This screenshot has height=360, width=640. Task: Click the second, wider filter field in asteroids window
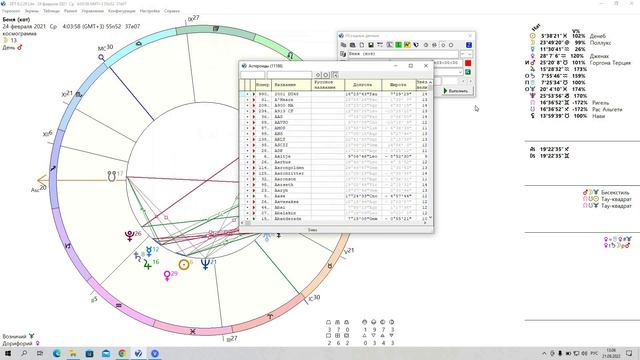pyautogui.click(x=289, y=75)
